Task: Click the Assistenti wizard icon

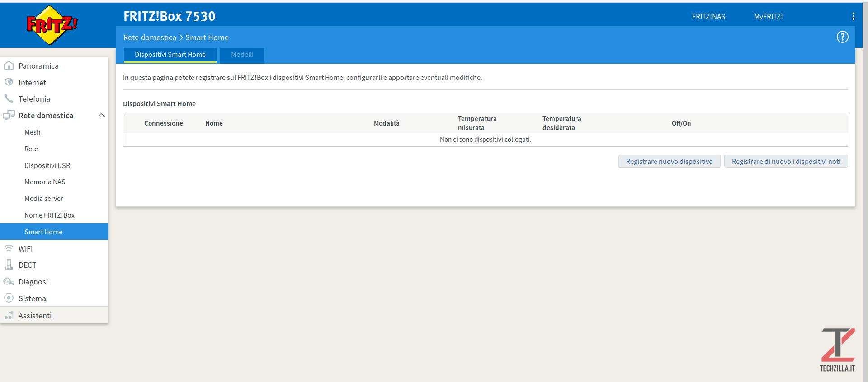Action: (x=9, y=315)
